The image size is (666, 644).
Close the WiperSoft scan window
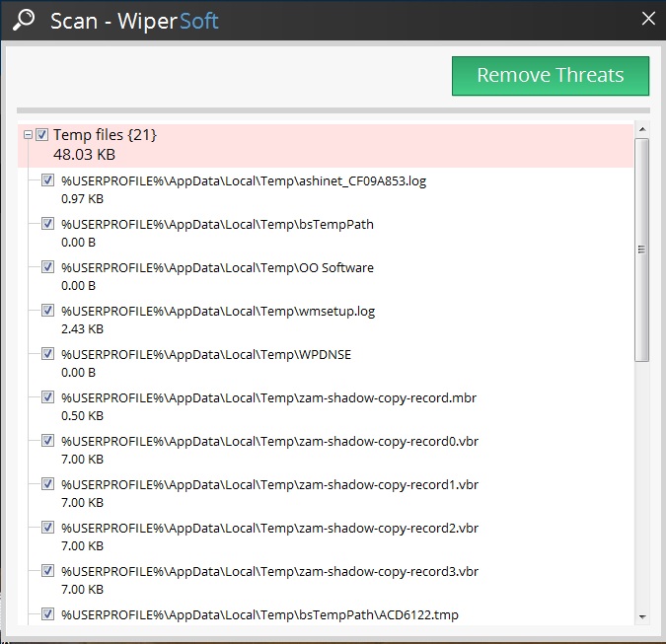pyautogui.click(x=648, y=19)
